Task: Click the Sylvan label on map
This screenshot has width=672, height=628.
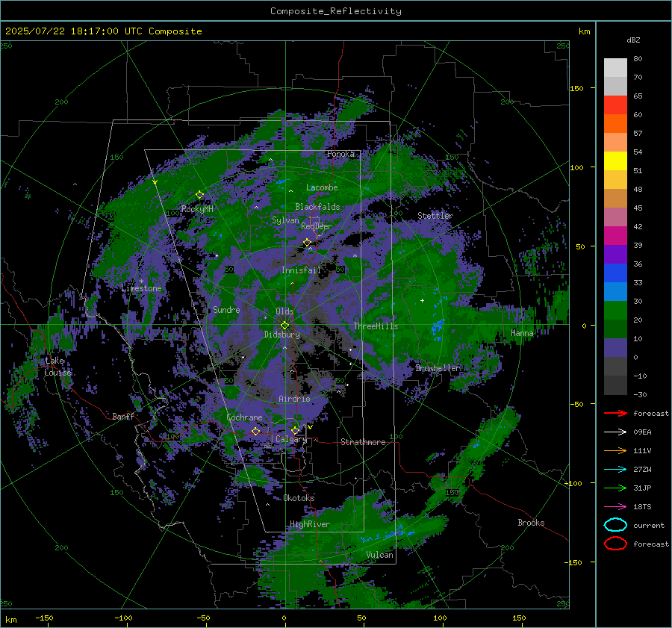Action: [285, 220]
